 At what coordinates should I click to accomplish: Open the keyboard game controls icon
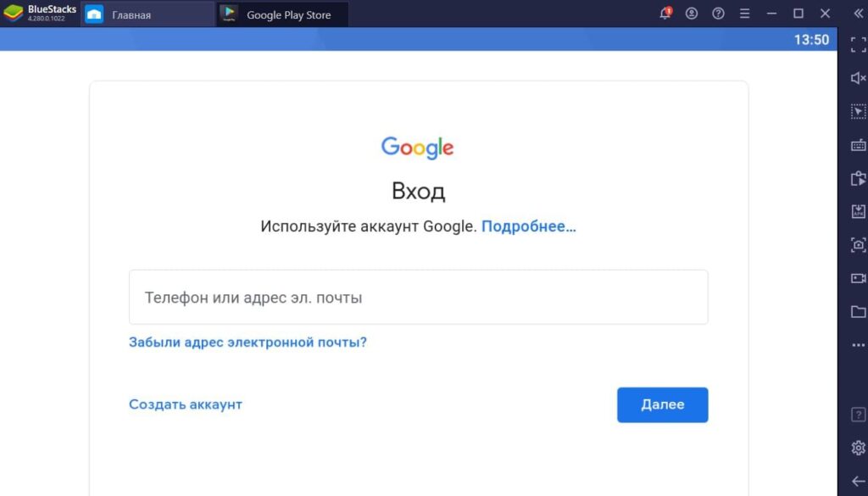tap(858, 145)
